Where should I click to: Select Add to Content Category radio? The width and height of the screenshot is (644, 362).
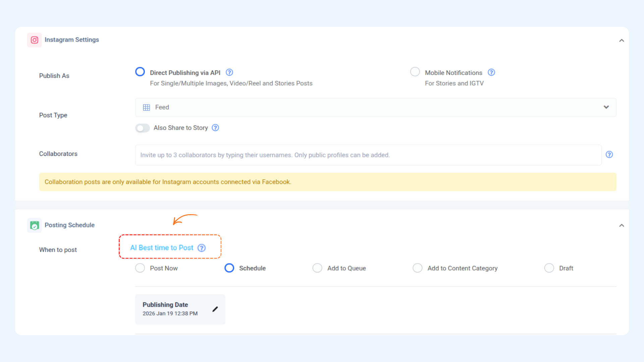click(x=418, y=268)
